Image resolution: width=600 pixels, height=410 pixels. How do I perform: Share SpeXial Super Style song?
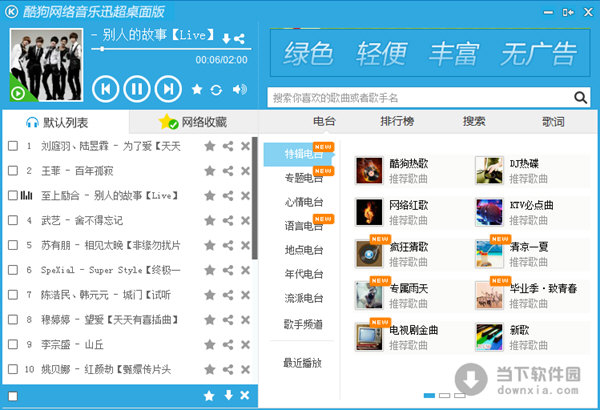tap(228, 270)
